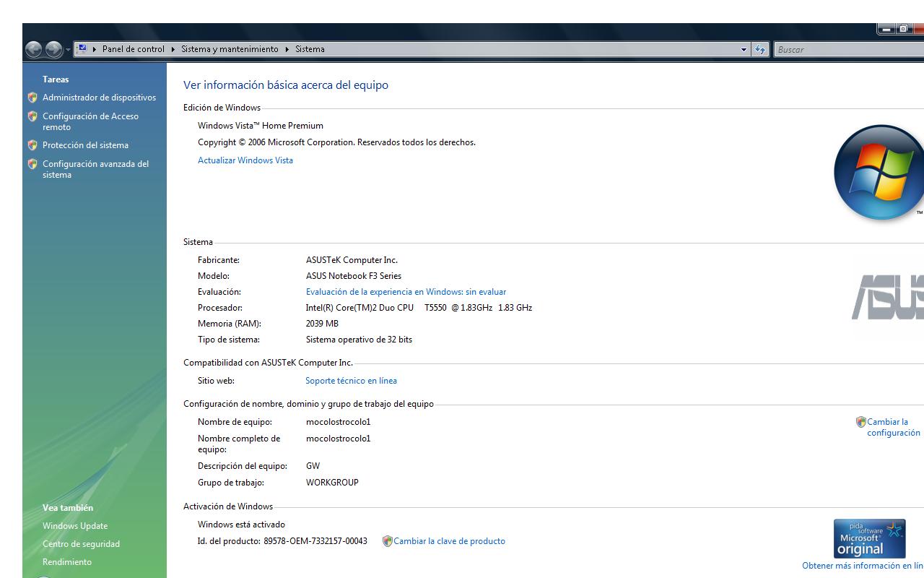This screenshot has width=924, height=578.
Task: Open Windows Update under Vea también
Action: [x=75, y=526]
